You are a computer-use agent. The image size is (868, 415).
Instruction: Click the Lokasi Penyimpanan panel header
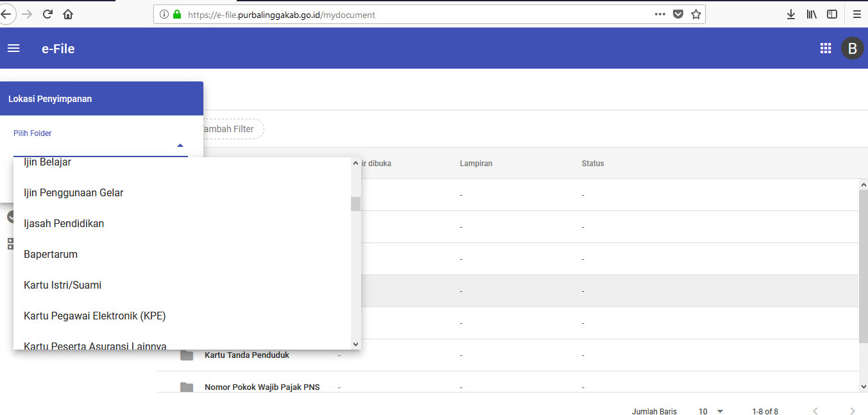click(101, 99)
